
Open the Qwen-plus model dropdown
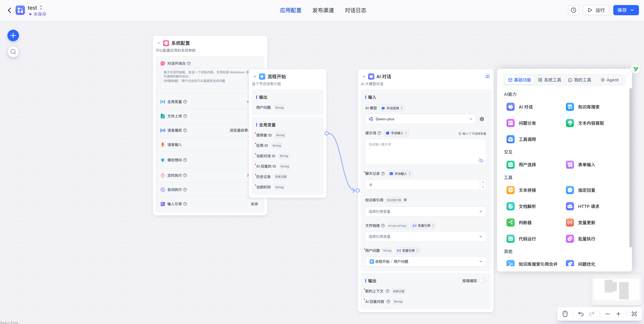coord(421,119)
